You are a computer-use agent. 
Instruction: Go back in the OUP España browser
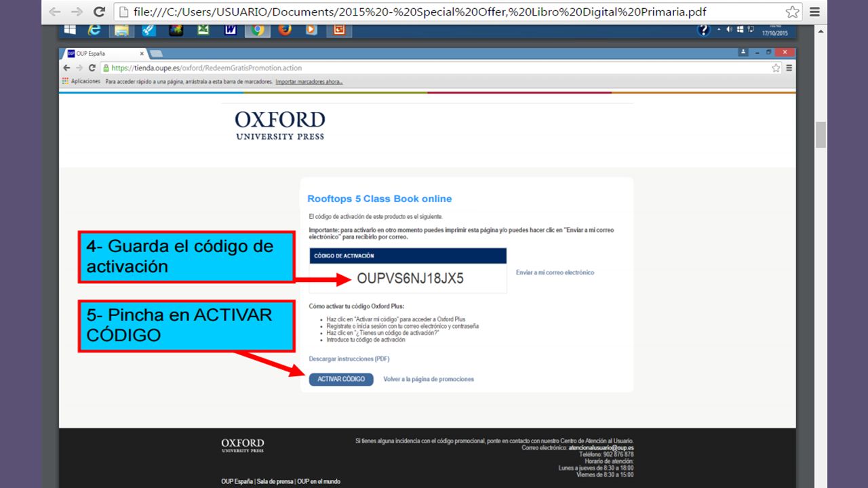[x=66, y=68]
